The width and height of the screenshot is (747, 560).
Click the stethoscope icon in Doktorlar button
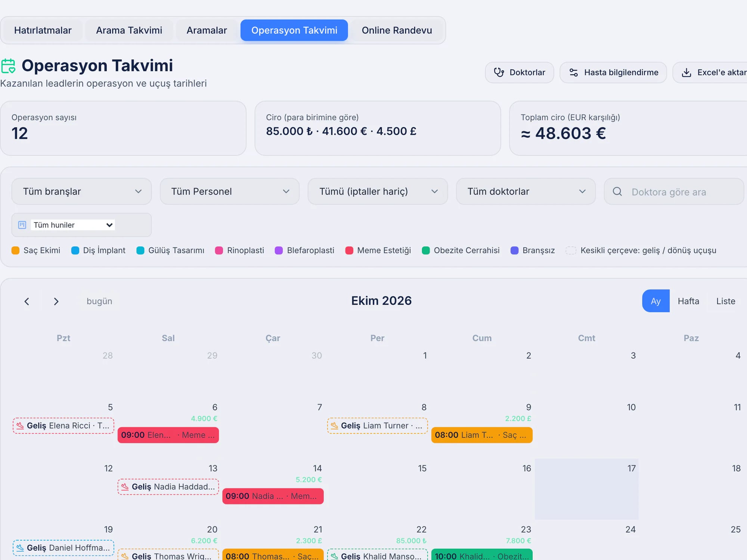pyautogui.click(x=499, y=72)
